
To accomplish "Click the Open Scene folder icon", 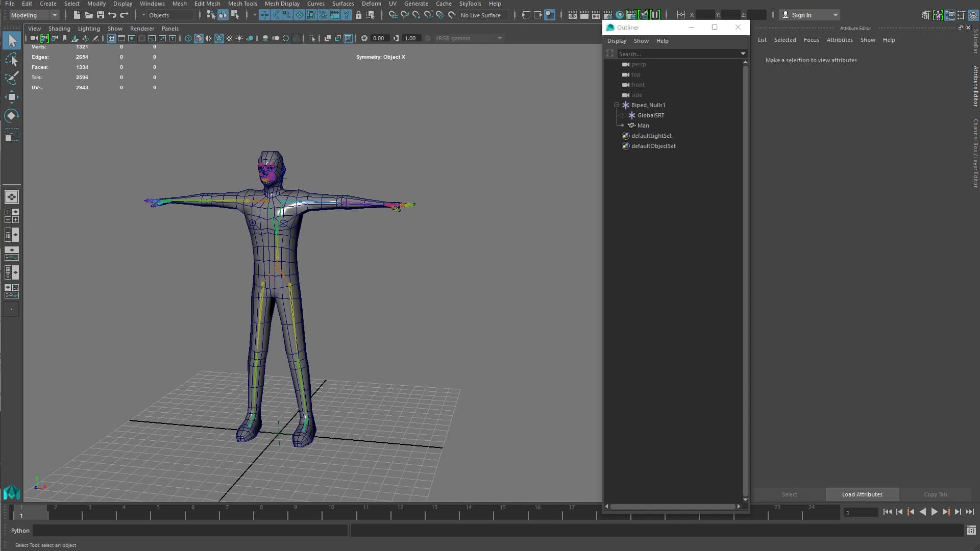I will (x=88, y=15).
